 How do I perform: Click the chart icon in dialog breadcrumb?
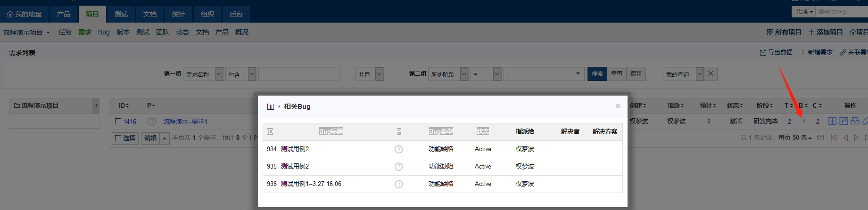tap(270, 106)
